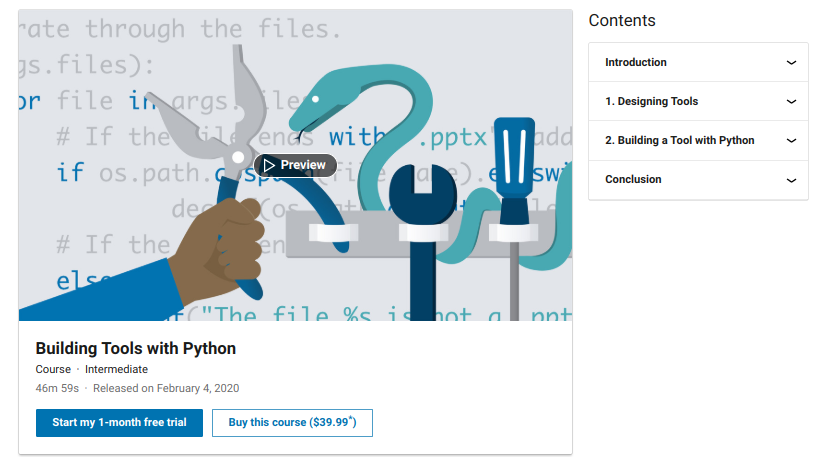Expand the Introduction section chevron

coord(792,62)
